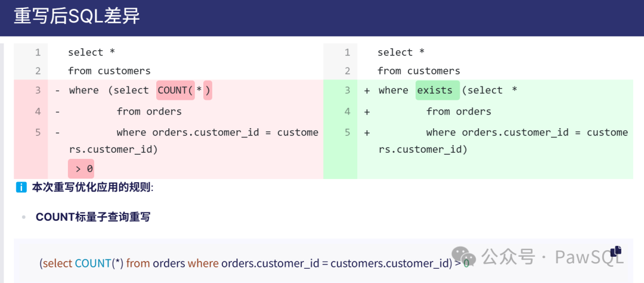Image resolution: width=644 pixels, height=283 pixels.
Task: Click line number 1 in the left pane
Action: (38, 53)
